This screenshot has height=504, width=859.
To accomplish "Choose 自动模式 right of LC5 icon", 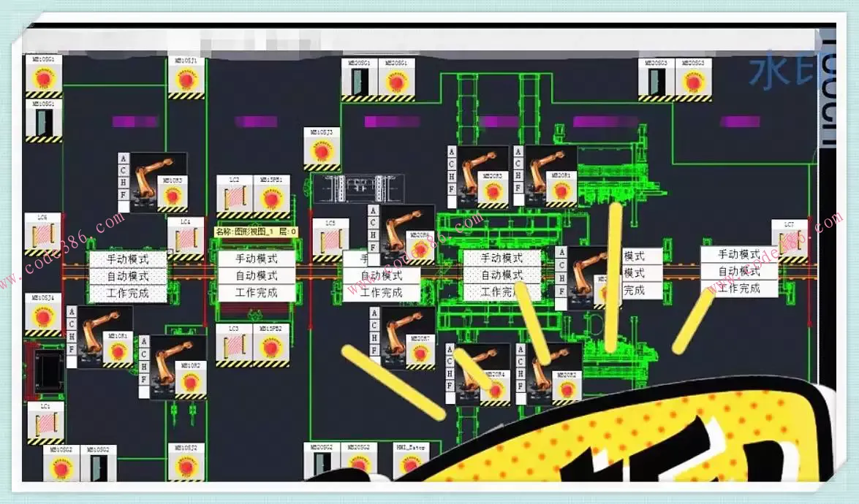I will [x=382, y=275].
